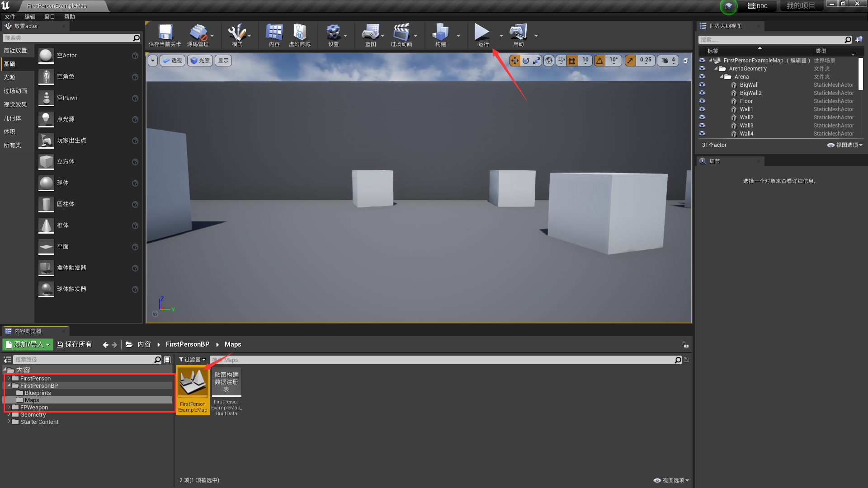Open Cinematics toolbar icon
This screenshot has height=488, width=868.
401,35
